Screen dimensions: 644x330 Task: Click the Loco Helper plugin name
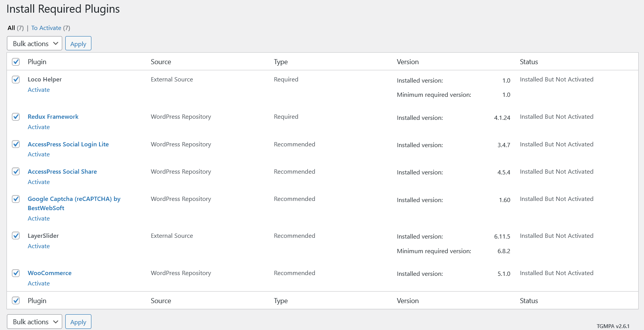click(45, 80)
